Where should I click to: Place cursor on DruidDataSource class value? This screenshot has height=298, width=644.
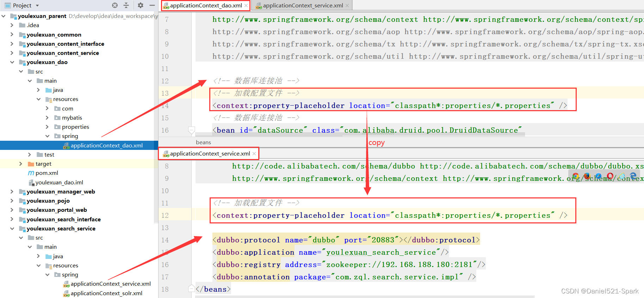pos(431,130)
